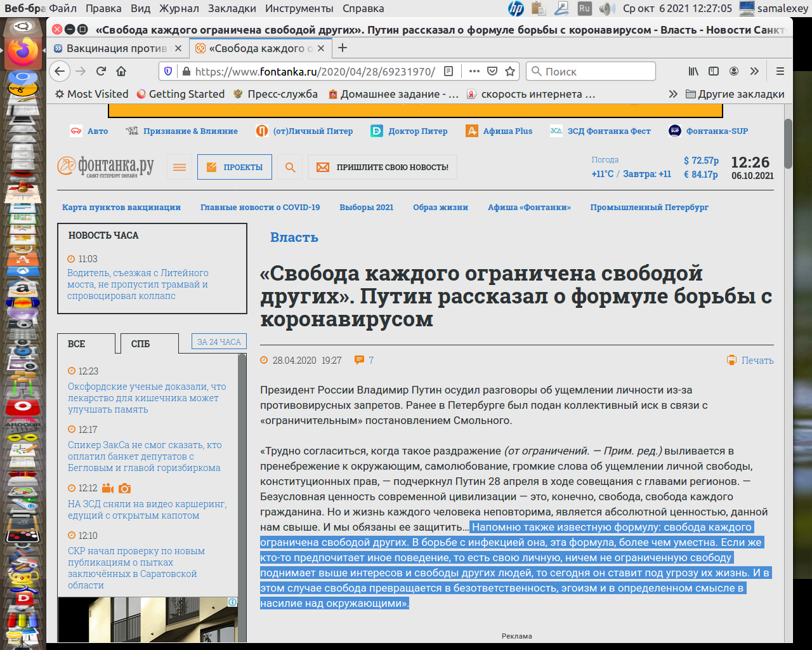Open ЗСД каршеринг video news
Viewport: 812px width, 650px height.
(147, 510)
